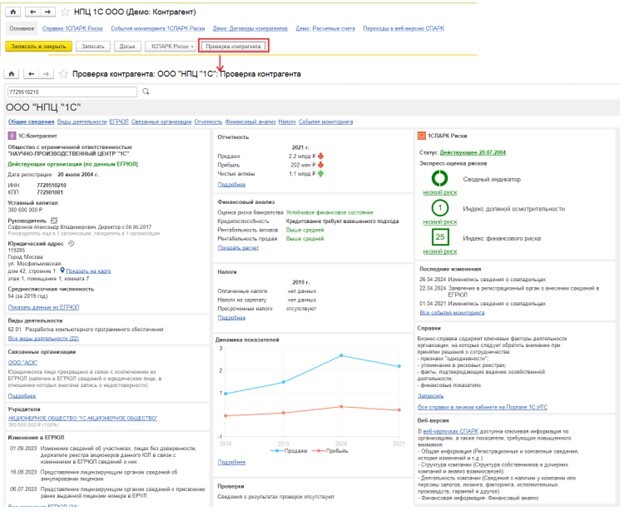Image resolution: width=624 pixels, height=512 pixels.
Task: Jump to Финансовый анализ section link
Action: [250, 122]
